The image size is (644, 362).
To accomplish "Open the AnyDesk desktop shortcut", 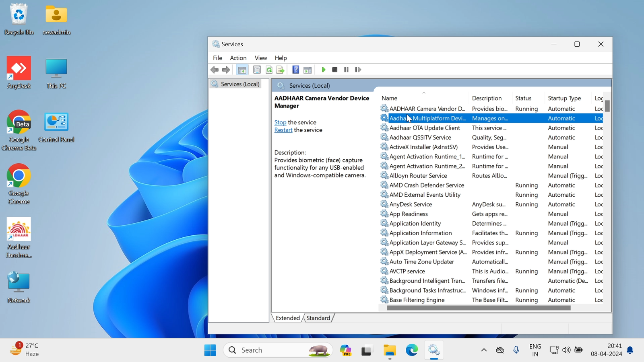I will [19, 73].
